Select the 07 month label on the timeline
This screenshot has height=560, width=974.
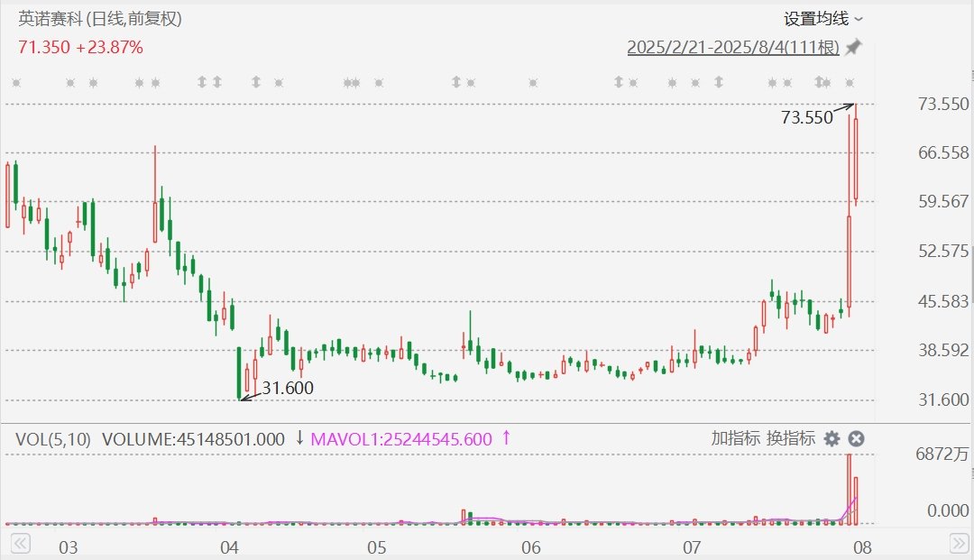pyautogui.click(x=692, y=547)
